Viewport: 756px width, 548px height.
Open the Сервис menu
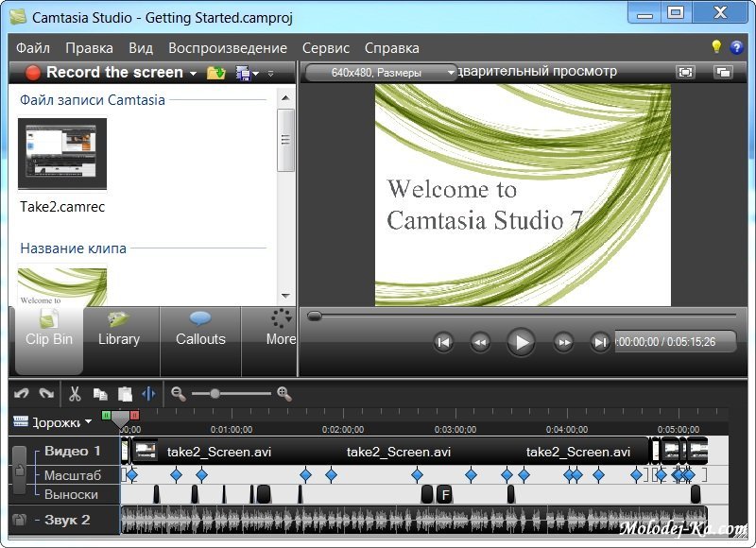pyautogui.click(x=326, y=48)
